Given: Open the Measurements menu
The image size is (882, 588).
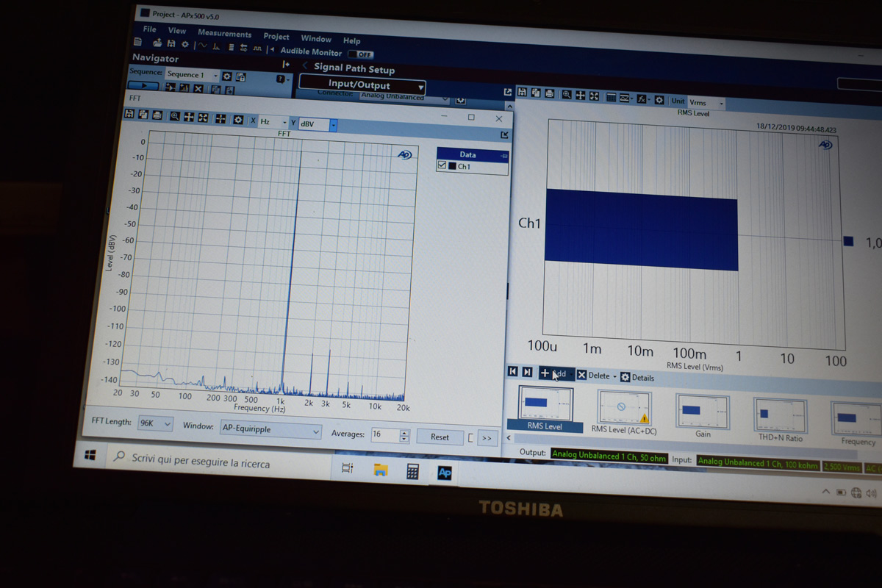Looking at the screenshot, I should [x=224, y=34].
